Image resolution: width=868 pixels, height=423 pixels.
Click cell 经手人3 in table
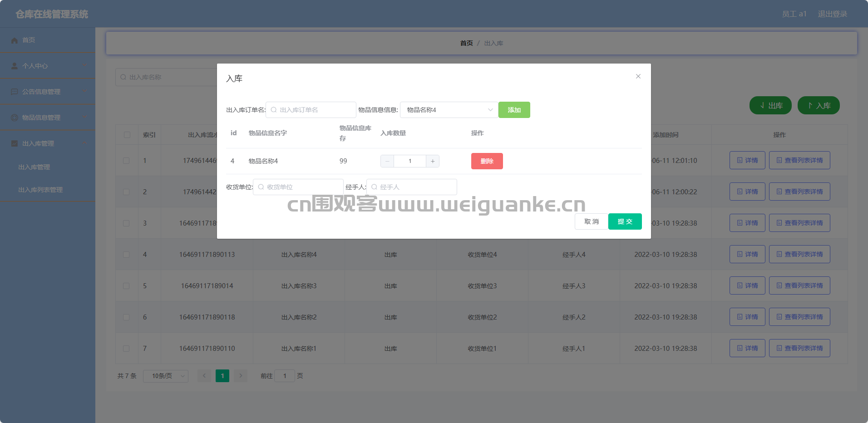click(x=574, y=286)
